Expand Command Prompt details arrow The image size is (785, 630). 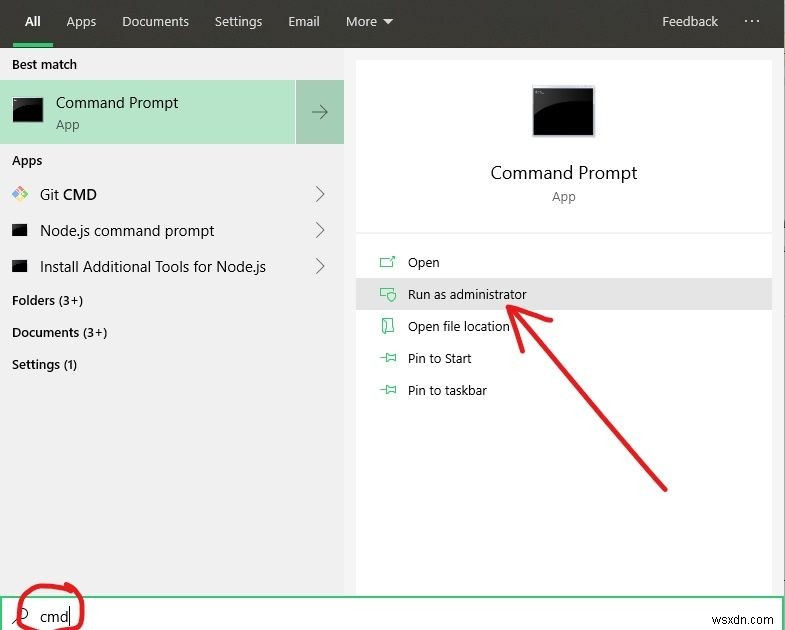[320, 112]
